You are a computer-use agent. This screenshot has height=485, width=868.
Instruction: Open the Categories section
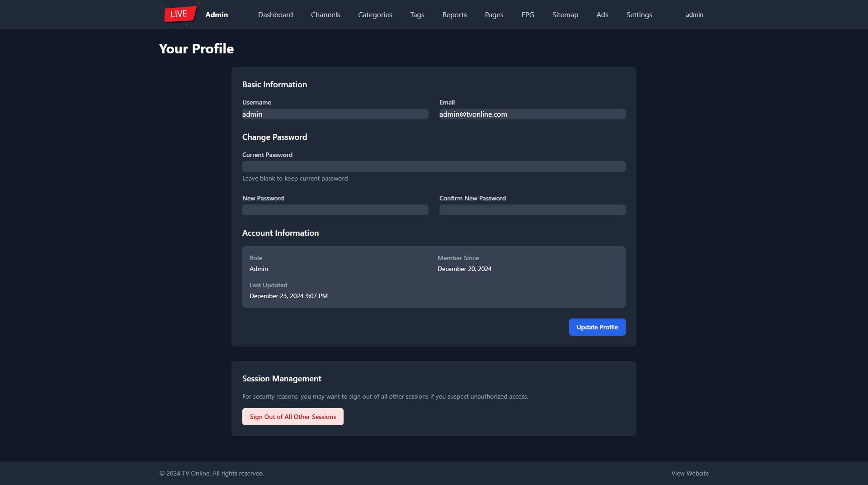375,15
